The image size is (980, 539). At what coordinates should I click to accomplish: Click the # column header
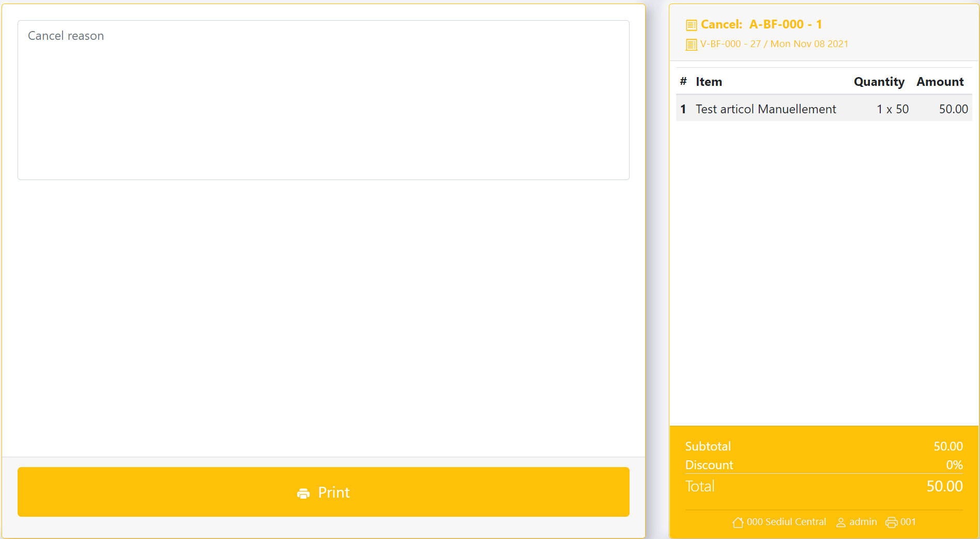coord(683,81)
